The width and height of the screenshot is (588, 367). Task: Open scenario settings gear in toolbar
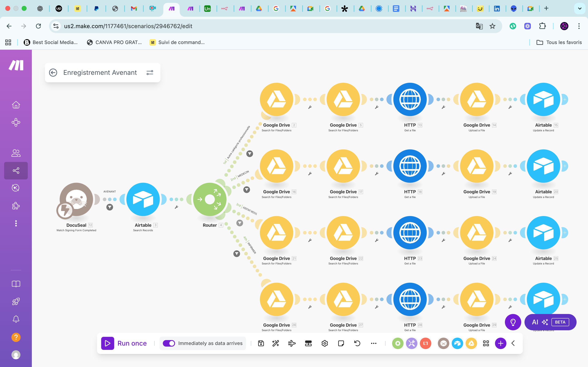(325, 343)
